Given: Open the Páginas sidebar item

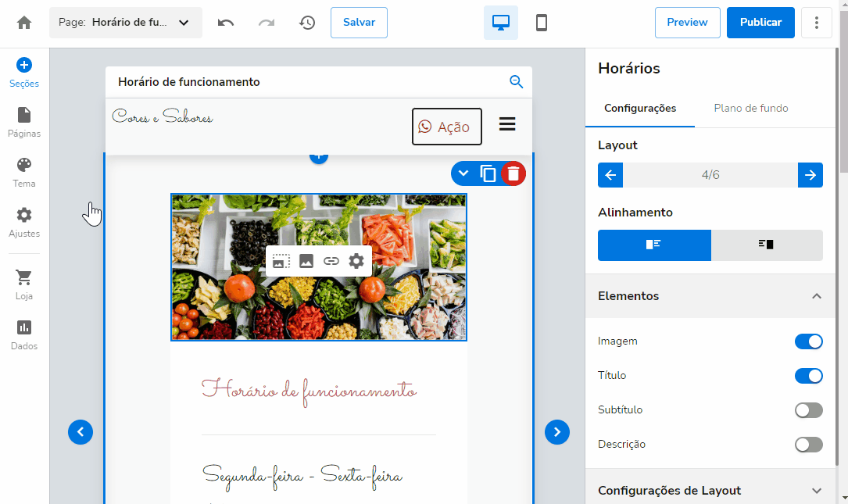Looking at the screenshot, I should coord(23,123).
